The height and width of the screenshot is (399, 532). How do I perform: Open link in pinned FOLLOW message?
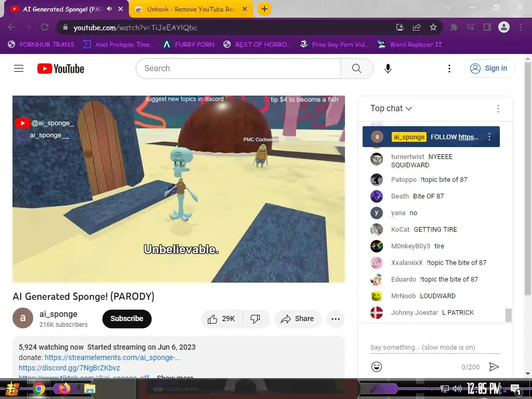(468, 137)
